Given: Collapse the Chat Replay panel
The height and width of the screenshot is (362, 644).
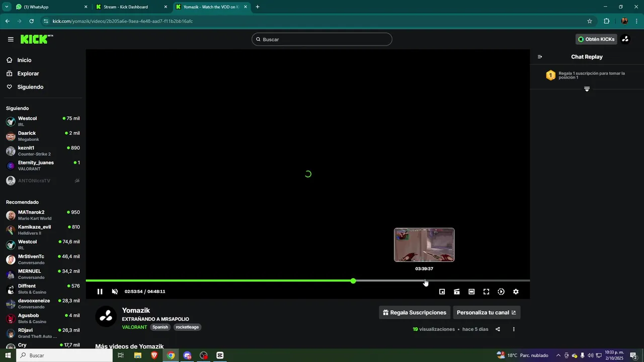Looking at the screenshot, I should pos(540,57).
